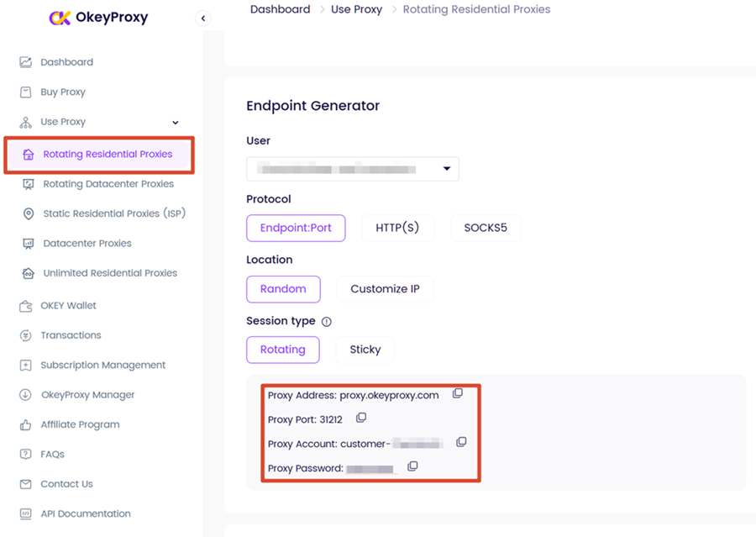
Task: Choose Customize IP location option
Action: [x=386, y=289]
